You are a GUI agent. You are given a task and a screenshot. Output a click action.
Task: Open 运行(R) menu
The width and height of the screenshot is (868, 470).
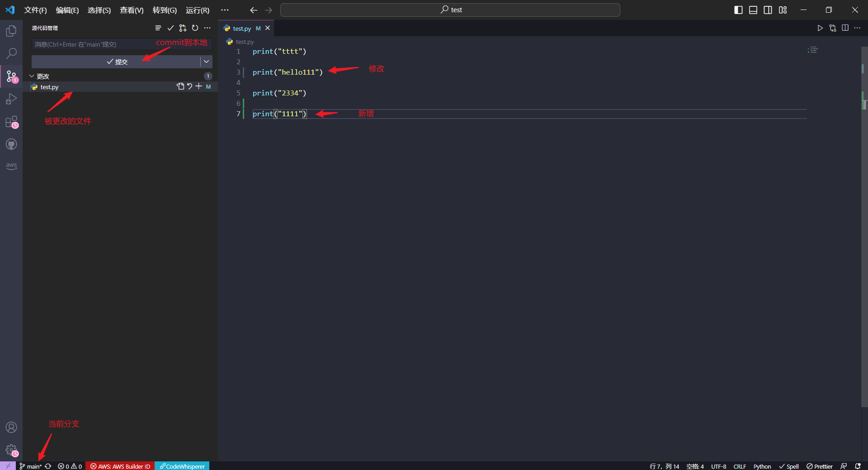tap(198, 10)
